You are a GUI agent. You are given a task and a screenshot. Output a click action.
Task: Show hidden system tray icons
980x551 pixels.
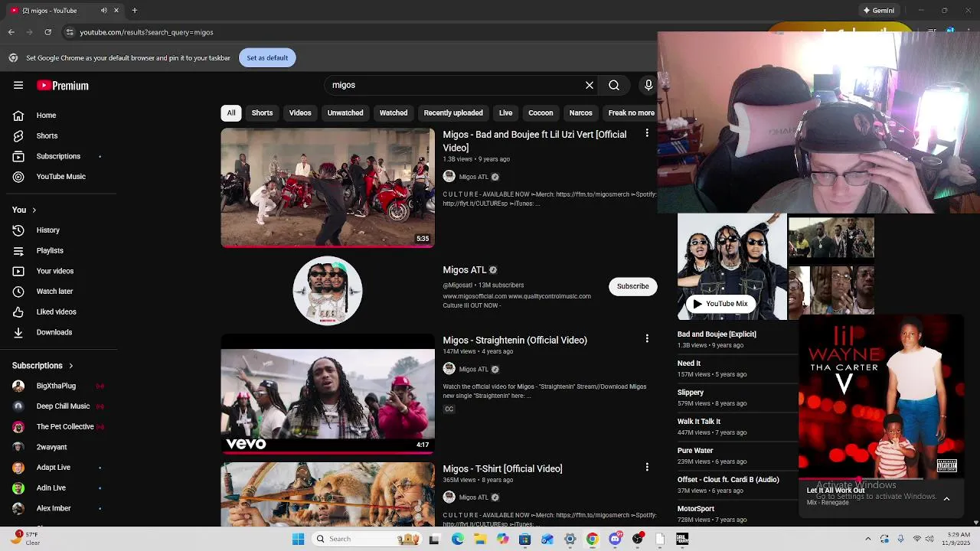click(x=867, y=539)
